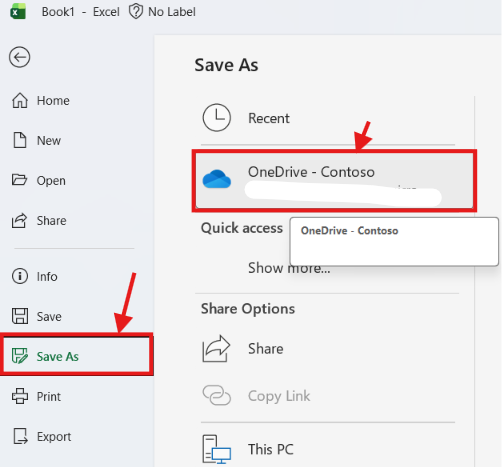This screenshot has height=467, width=502.
Task: Click the Recent clock icon
Action: (x=217, y=118)
